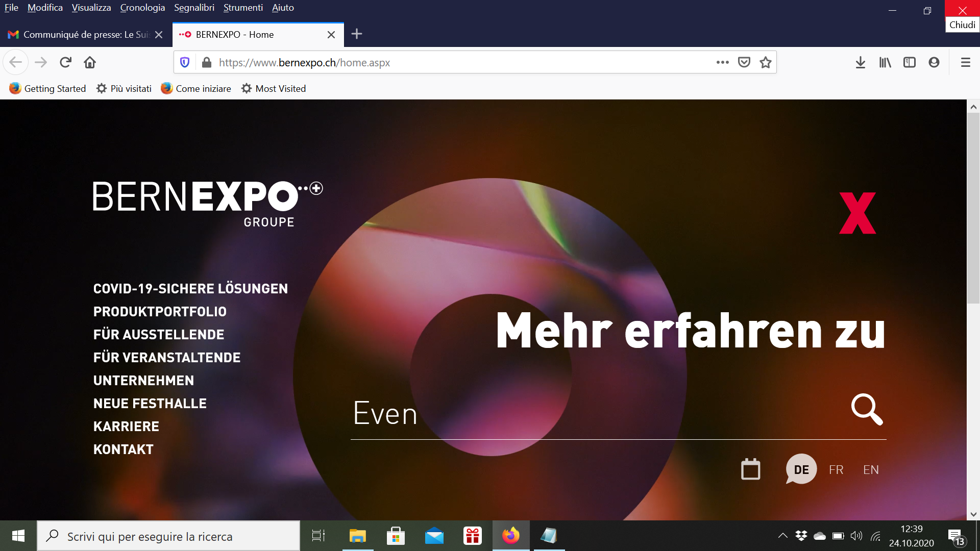980x551 pixels.
Task: Open UNTERNEHMEN menu item
Action: 143,381
